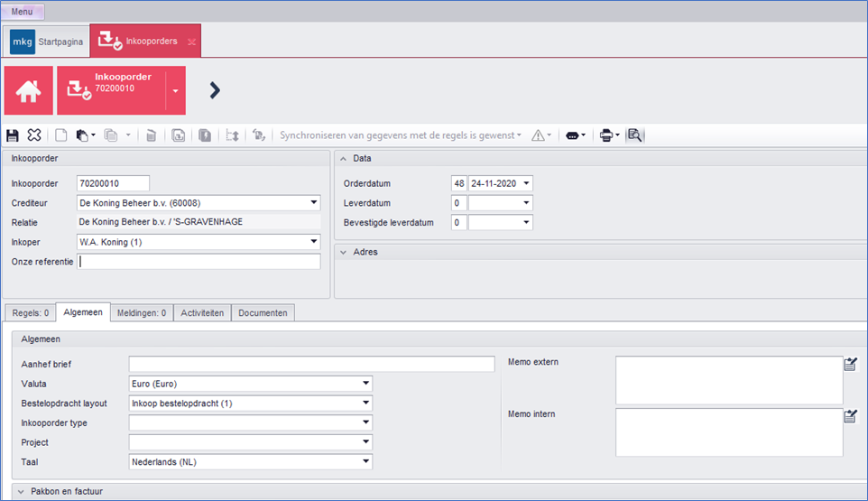Click the Memo intern text area
Image resolution: width=868 pixels, height=501 pixels.
point(729,432)
